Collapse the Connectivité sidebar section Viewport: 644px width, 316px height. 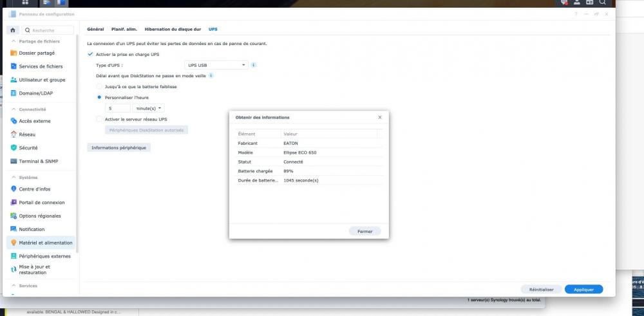pyautogui.click(x=14, y=109)
